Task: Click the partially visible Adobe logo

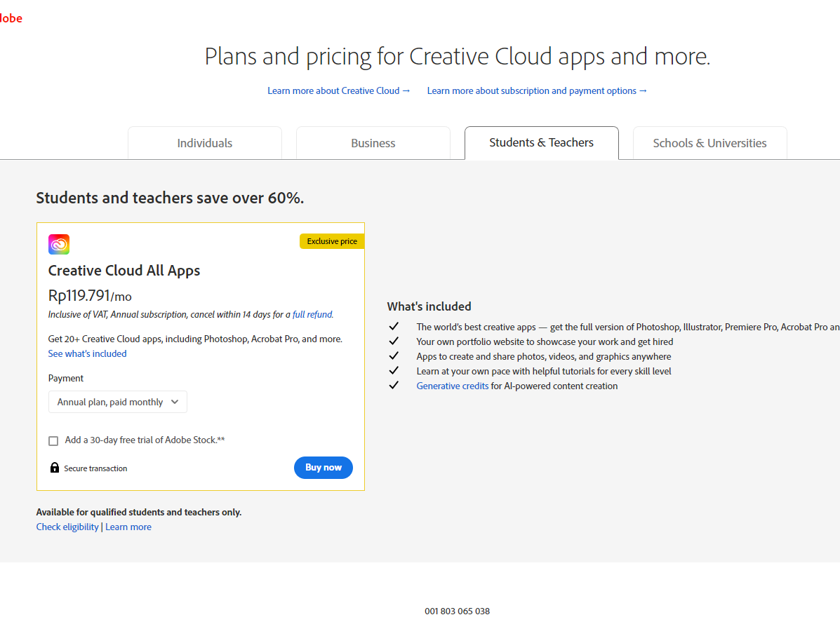Action: (11, 18)
